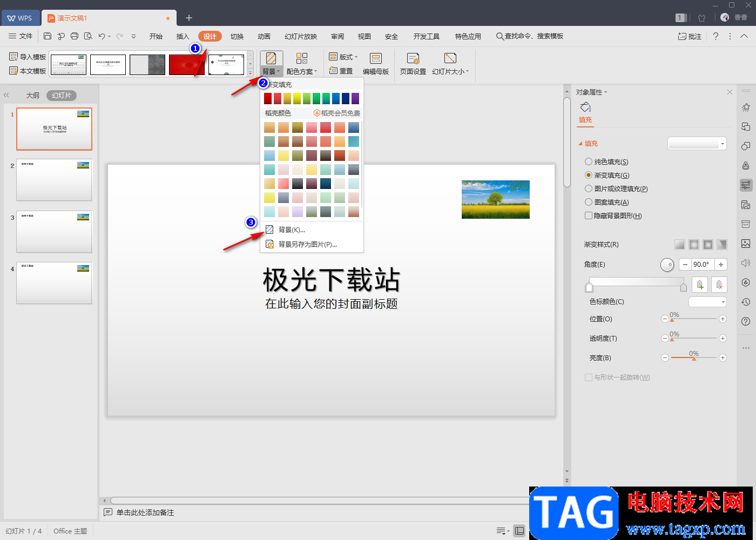The width and height of the screenshot is (756, 540).
Task: Select the linear gradient style icon
Action: click(x=680, y=245)
